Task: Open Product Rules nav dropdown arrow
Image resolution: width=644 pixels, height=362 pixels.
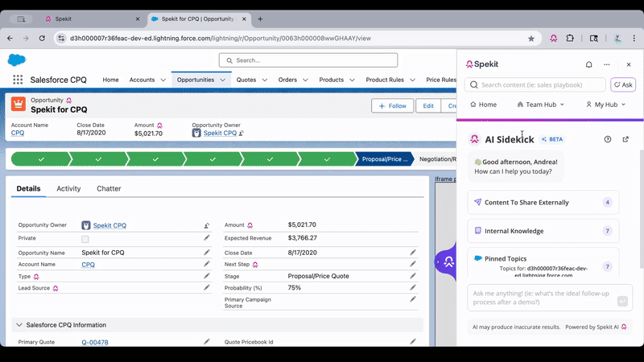Action: click(x=412, y=80)
